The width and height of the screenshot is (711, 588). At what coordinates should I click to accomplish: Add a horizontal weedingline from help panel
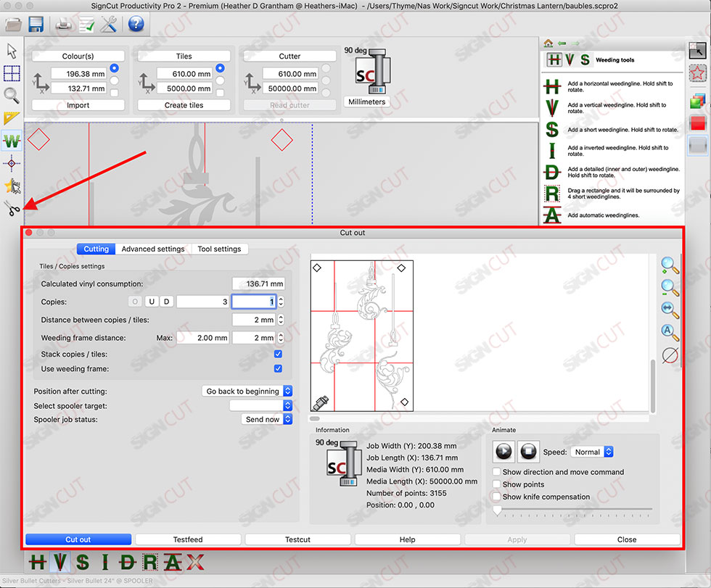(552, 86)
